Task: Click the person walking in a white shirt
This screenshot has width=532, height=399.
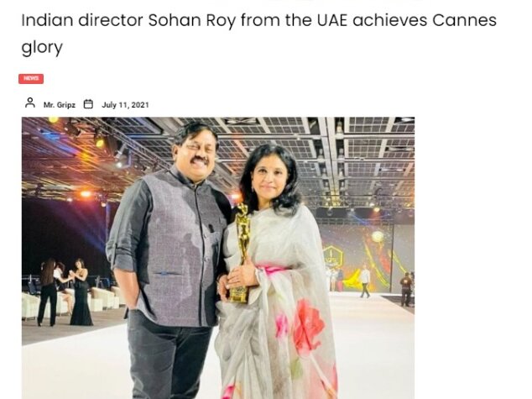Action: [x=365, y=281]
